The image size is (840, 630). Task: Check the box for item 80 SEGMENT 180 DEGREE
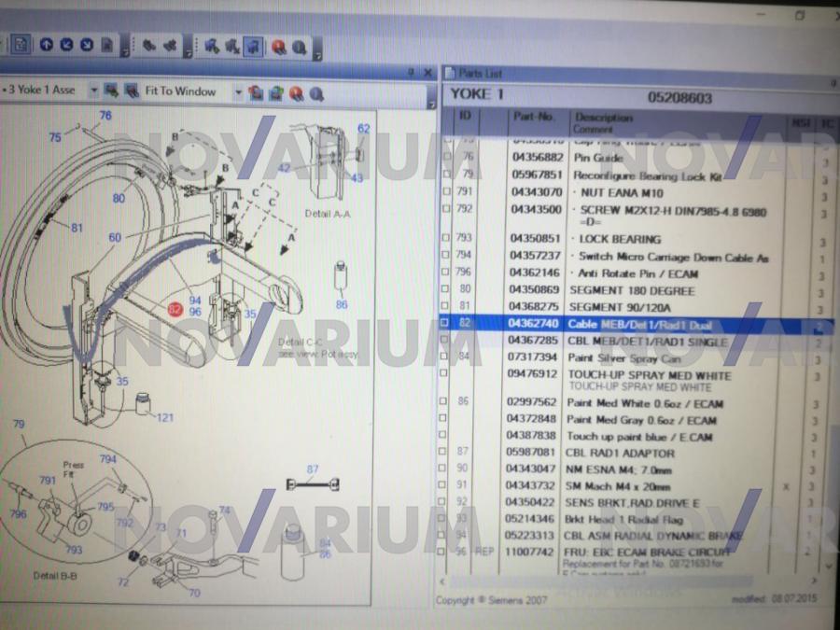(x=446, y=290)
